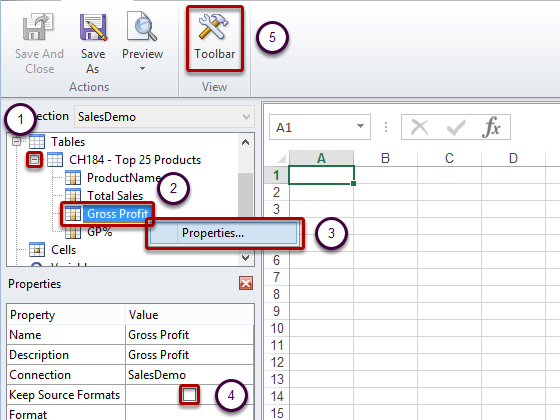Select row 1 header
The height and width of the screenshot is (420, 560).
point(276,175)
